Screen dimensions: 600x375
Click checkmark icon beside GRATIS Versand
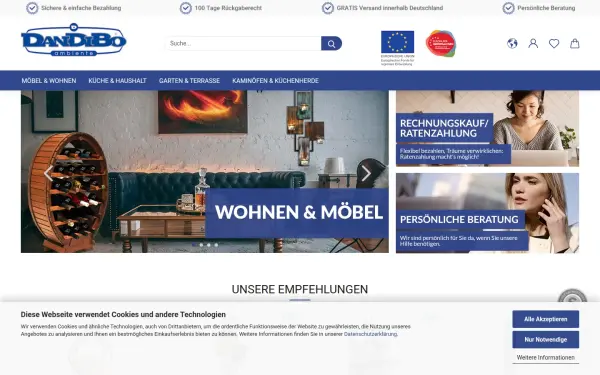328,8
